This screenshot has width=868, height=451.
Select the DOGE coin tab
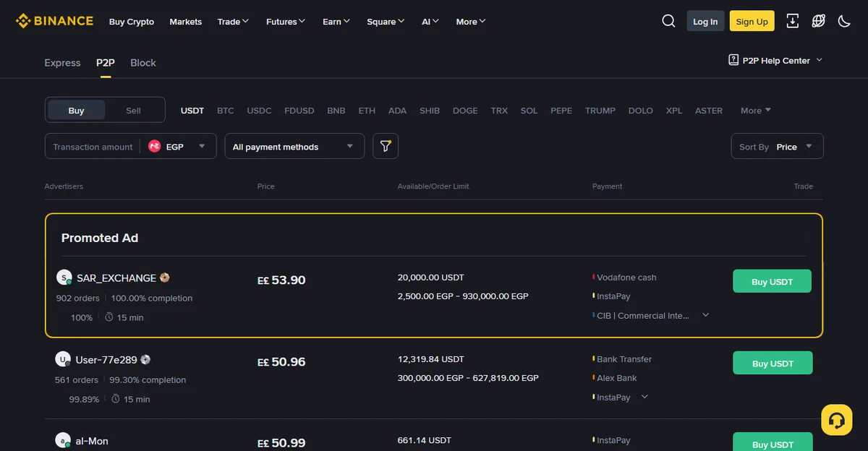tap(465, 111)
